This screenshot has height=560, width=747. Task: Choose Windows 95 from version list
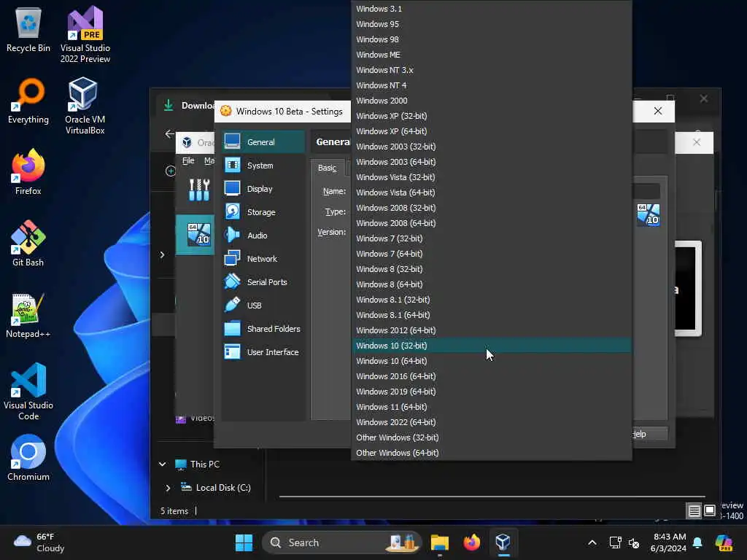tap(492, 24)
